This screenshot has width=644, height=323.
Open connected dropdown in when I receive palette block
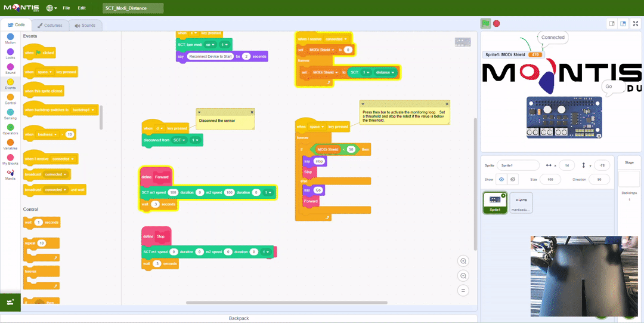[61, 159]
